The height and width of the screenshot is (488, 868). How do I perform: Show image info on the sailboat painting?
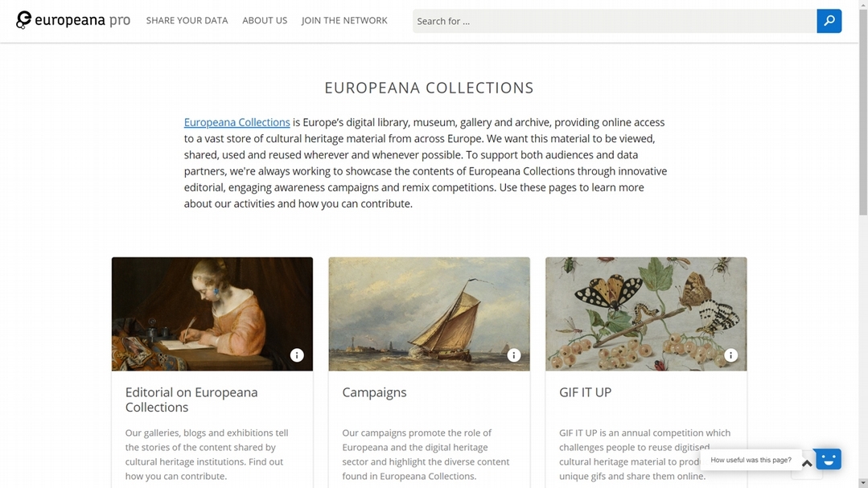(514, 355)
